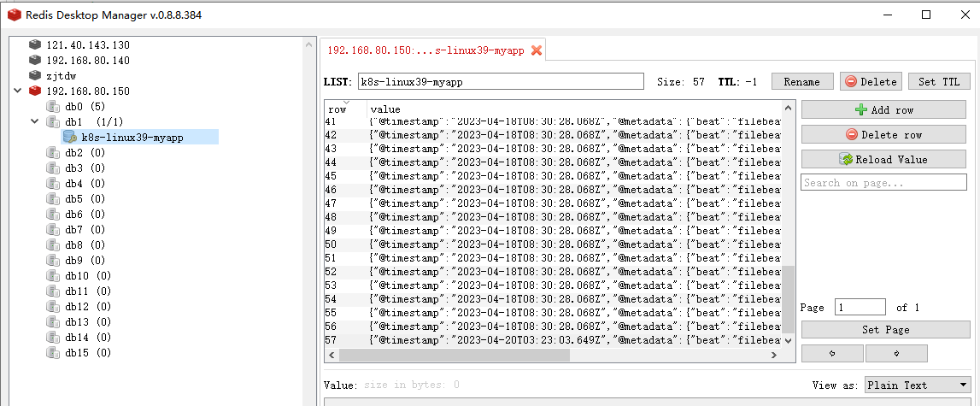
Task: Click the database icon next to db10
Action: tap(52, 275)
